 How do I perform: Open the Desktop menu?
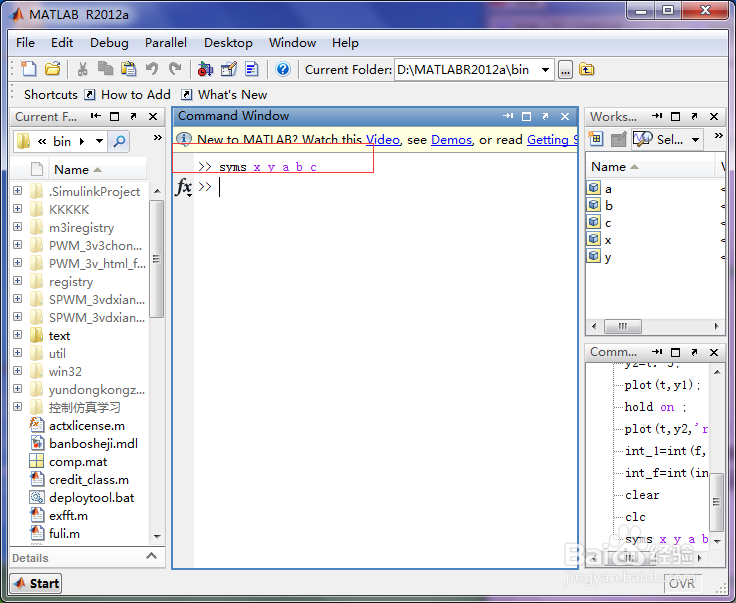pos(228,43)
